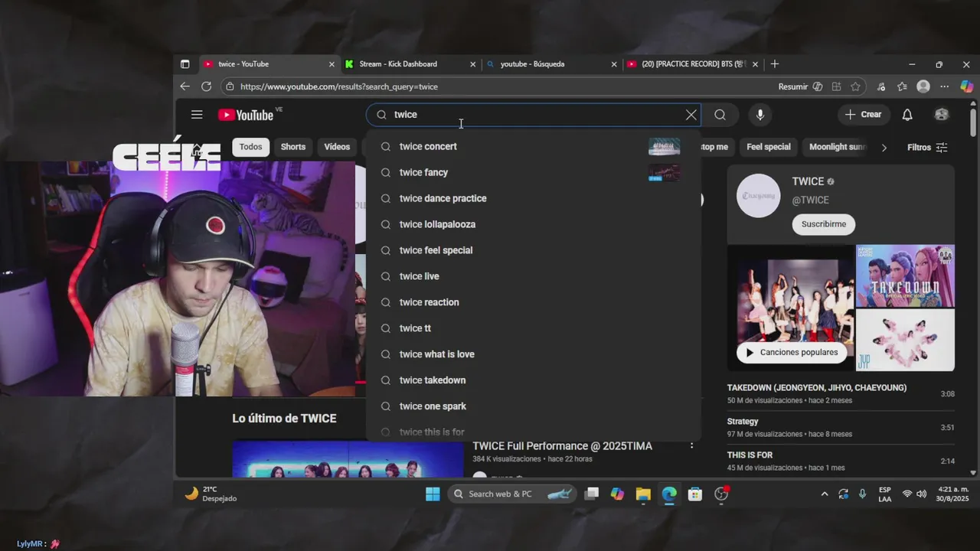This screenshot has width=980, height=551.
Task: Open File Explorer from the taskbar
Action: pos(643,494)
